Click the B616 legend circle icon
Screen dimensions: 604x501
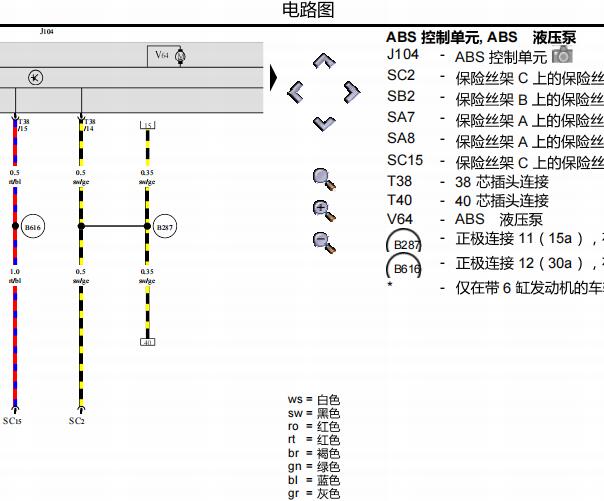click(404, 266)
